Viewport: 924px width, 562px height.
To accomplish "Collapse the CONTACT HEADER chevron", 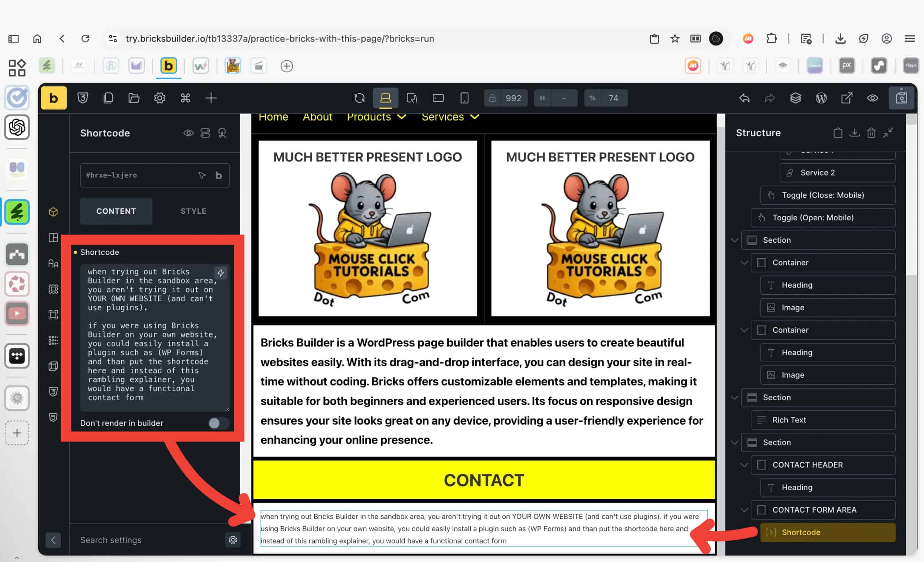I will (x=744, y=465).
